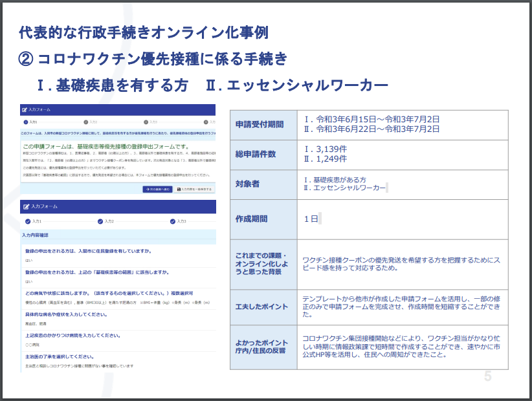Click the question 具体的な病名や症状を入力してください
532x401 pixels.
pos(67,314)
